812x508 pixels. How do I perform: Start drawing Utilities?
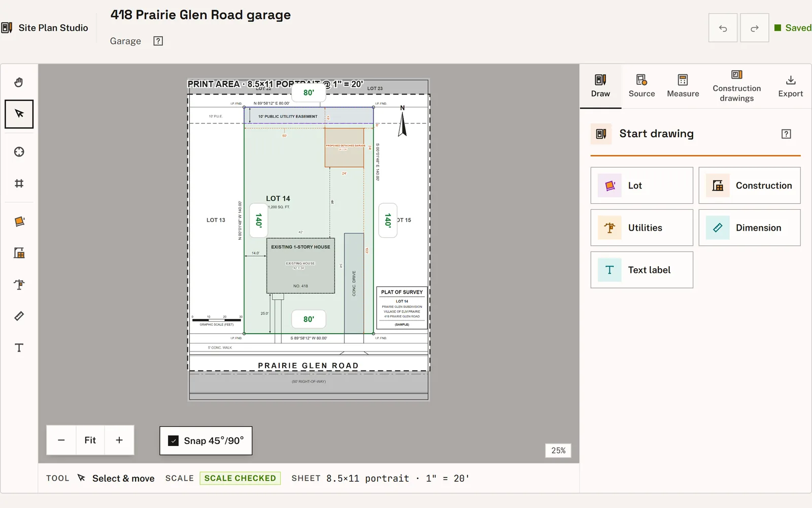coord(641,228)
